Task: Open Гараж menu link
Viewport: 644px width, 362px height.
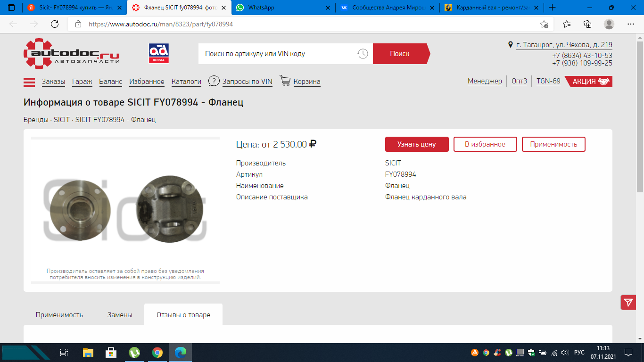Action: (x=82, y=82)
